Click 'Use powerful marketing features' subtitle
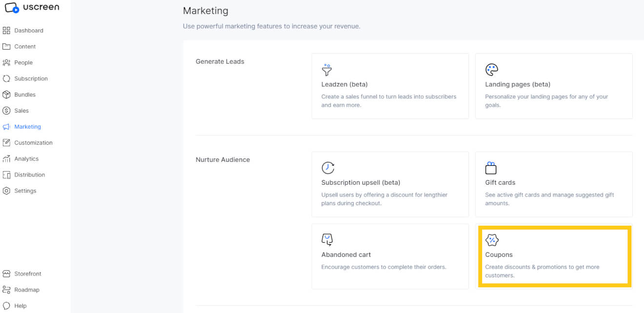The width and height of the screenshot is (644, 313). 272,26
